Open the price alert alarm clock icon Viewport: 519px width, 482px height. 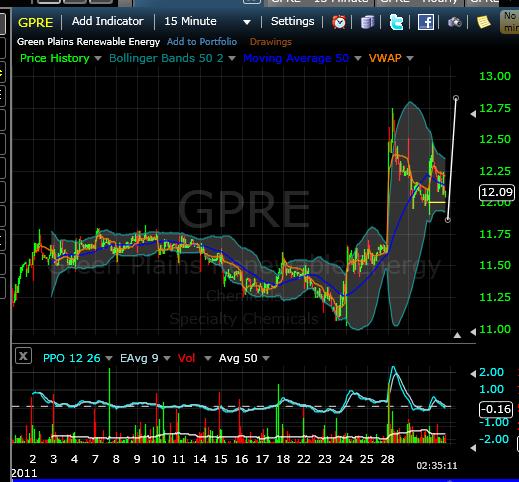339,22
